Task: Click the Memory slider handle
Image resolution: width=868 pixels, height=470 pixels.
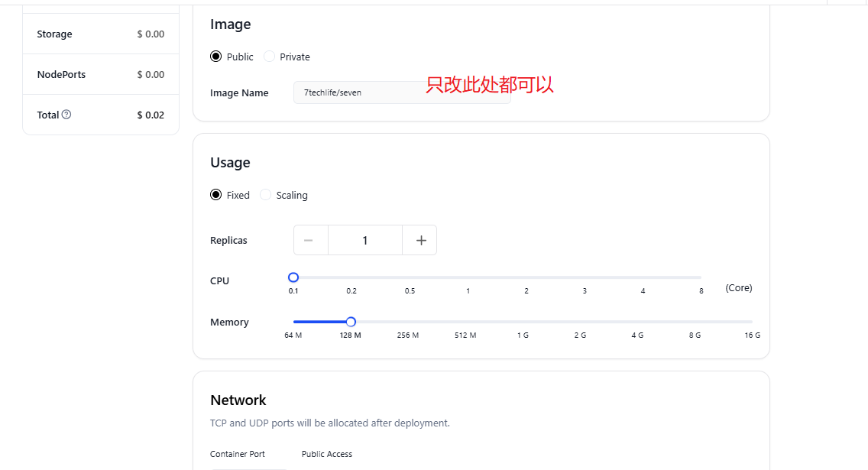Action: click(x=351, y=322)
